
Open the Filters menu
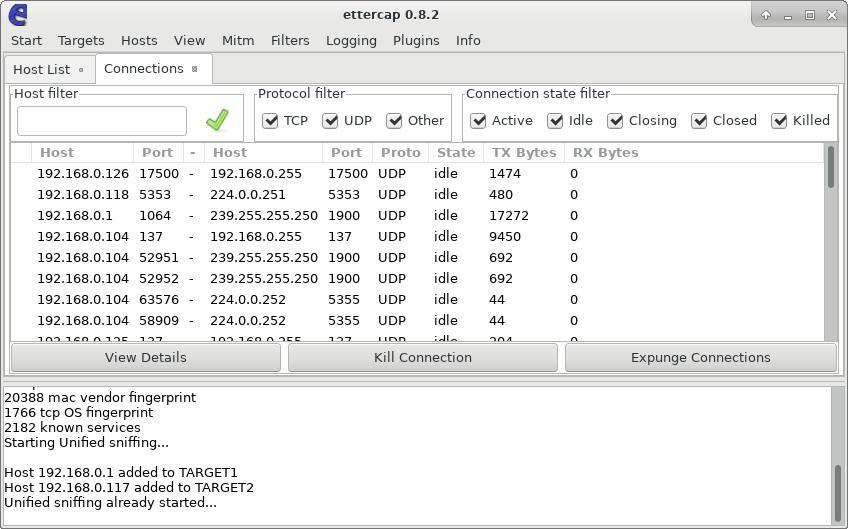tap(290, 41)
